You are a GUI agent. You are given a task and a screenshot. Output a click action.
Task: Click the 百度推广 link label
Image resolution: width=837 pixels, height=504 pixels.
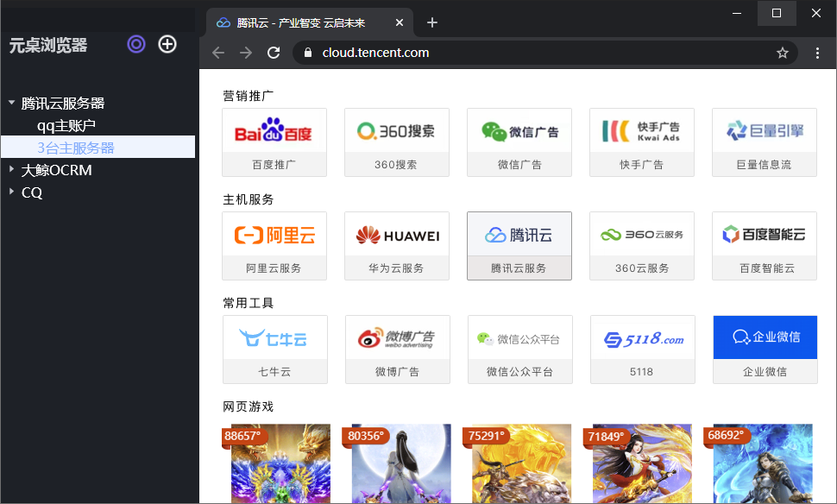[274, 165]
